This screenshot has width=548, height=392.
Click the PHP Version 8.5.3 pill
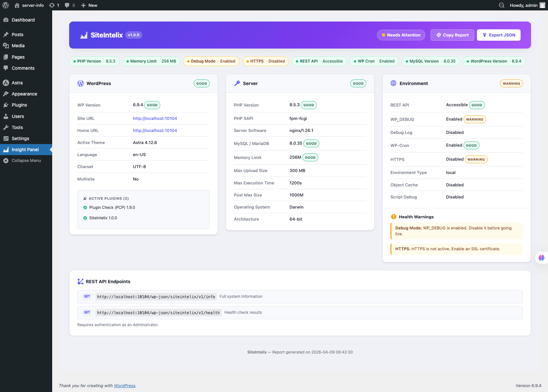pyautogui.click(x=94, y=61)
